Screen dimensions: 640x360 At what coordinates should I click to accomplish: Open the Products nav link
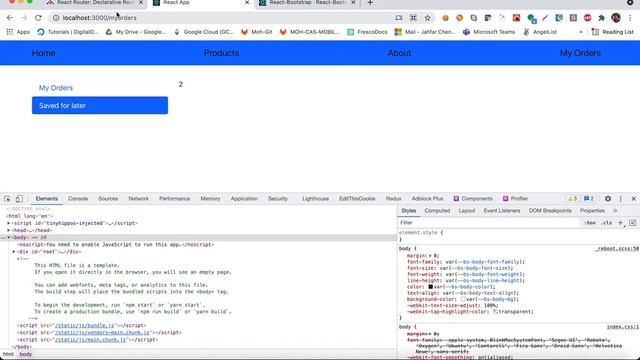pyautogui.click(x=221, y=53)
